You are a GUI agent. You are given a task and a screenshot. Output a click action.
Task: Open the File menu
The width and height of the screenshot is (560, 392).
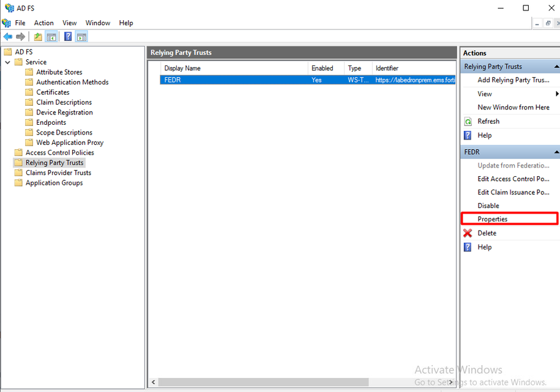point(20,23)
